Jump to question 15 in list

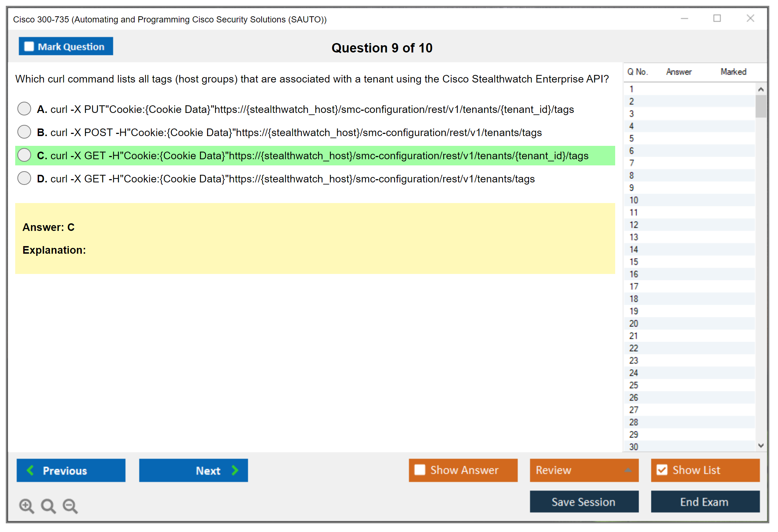[x=634, y=262]
